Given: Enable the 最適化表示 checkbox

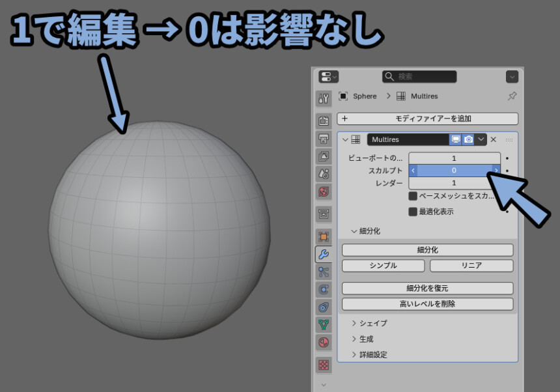Looking at the screenshot, I should [x=413, y=212].
